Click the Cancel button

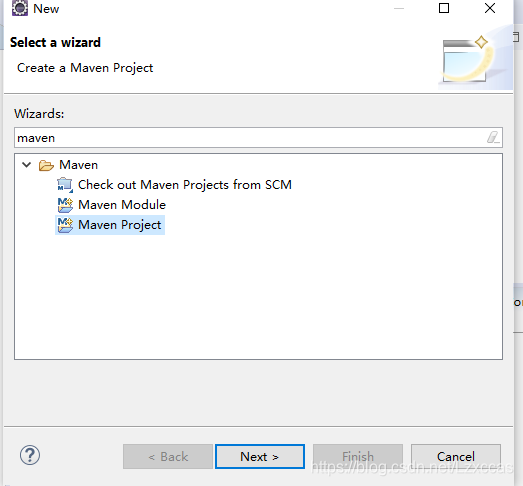[x=456, y=456]
